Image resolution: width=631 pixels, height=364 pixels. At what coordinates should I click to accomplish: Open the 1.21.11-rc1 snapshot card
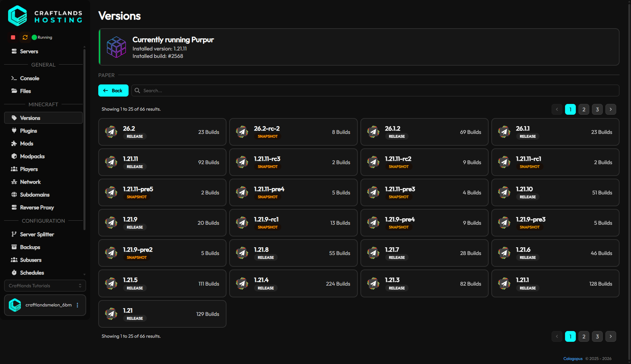tap(555, 162)
